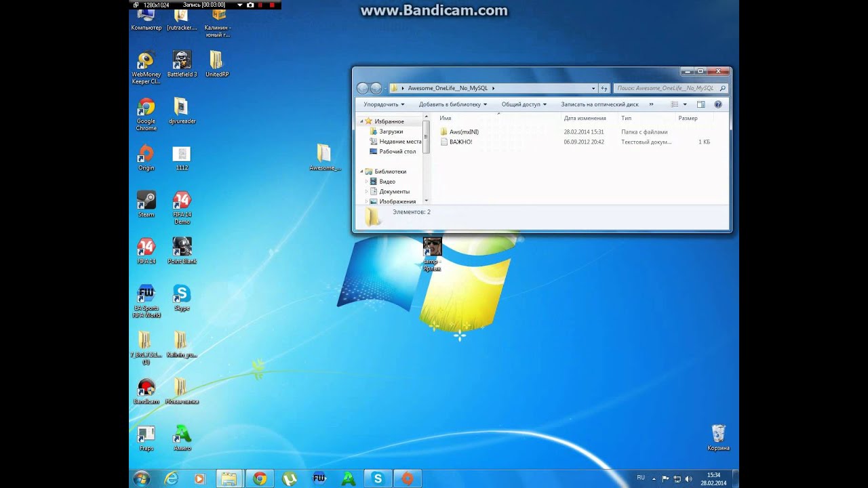This screenshot has width=868, height=488.
Task: Open the Новая папка folder on desktop
Action: tap(181, 392)
